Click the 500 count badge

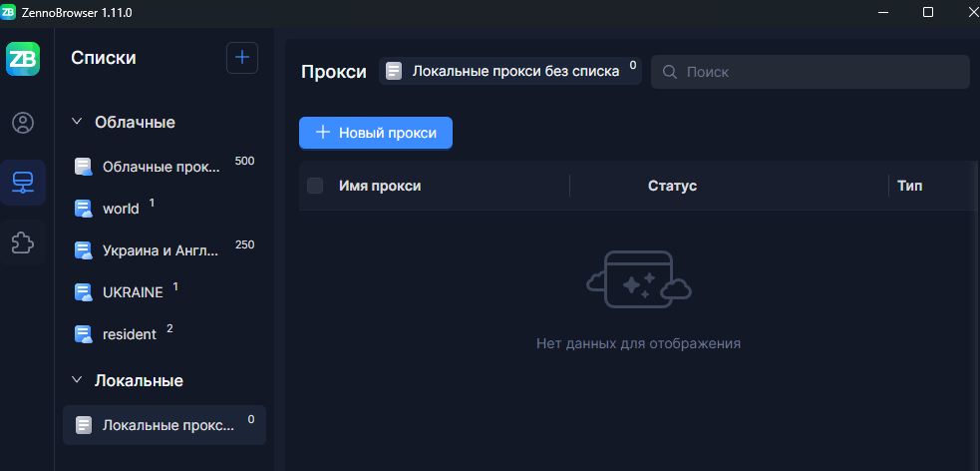point(244,161)
